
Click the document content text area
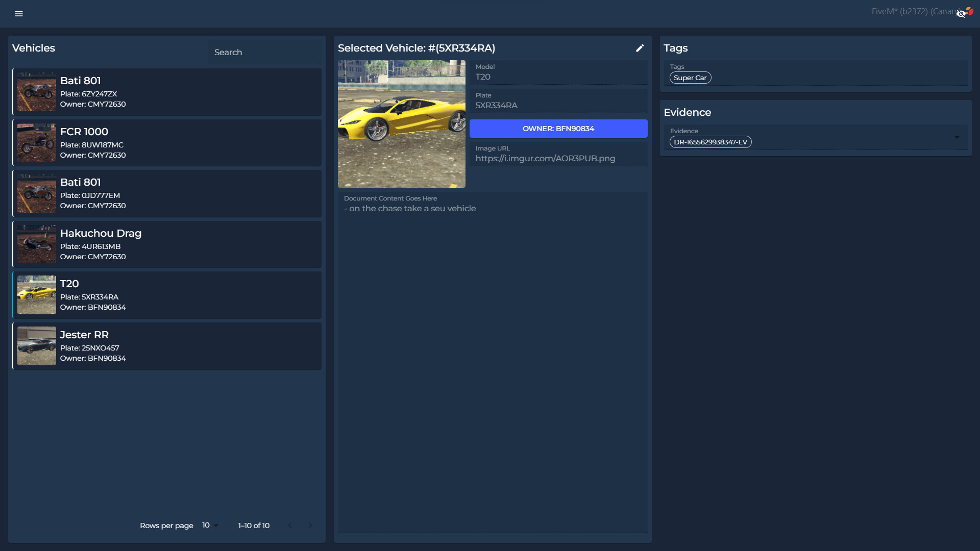(x=493, y=362)
